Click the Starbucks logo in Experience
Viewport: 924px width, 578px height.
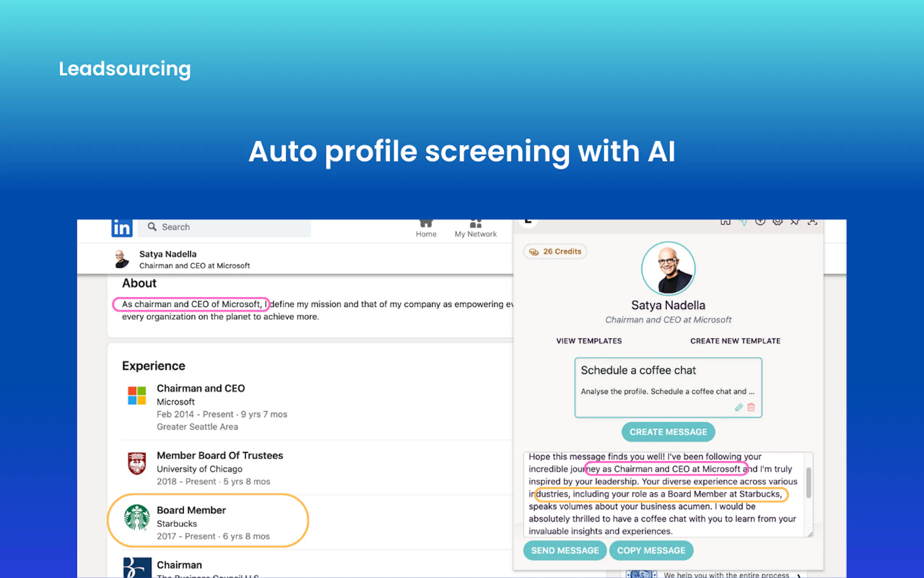click(x=137, y=517)
